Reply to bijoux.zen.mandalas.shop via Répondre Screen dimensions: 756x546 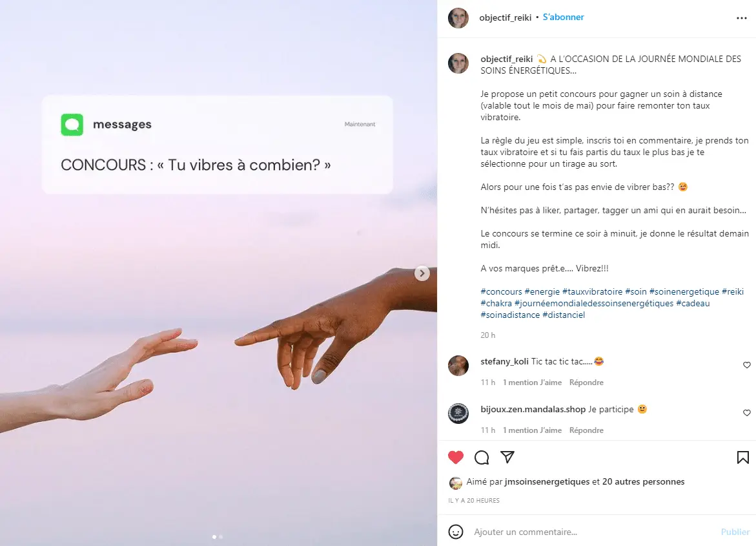[586, 430]
